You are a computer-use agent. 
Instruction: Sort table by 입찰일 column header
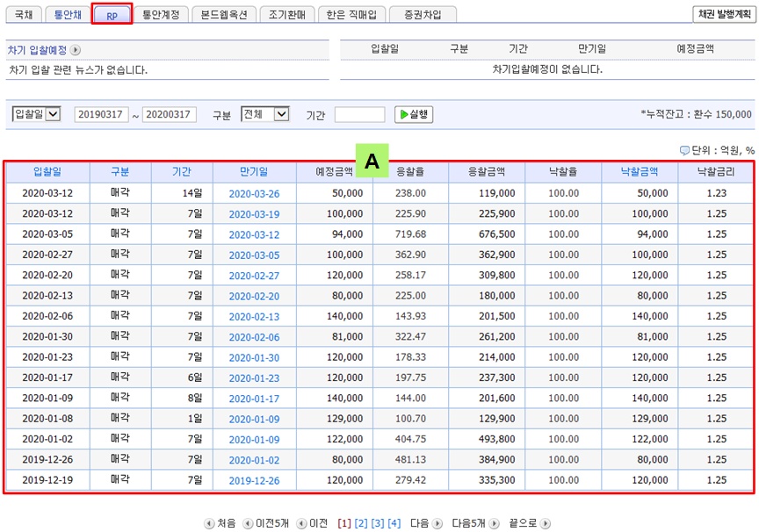pos(47,171)
